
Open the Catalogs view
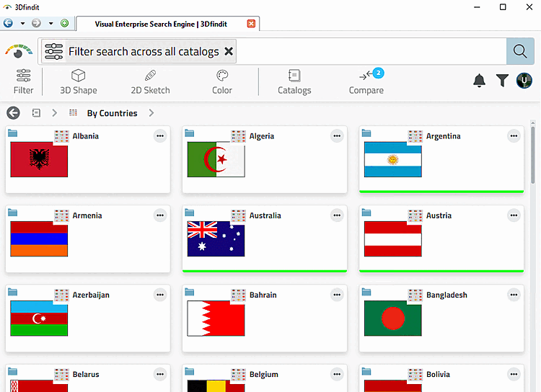point(294,81)
